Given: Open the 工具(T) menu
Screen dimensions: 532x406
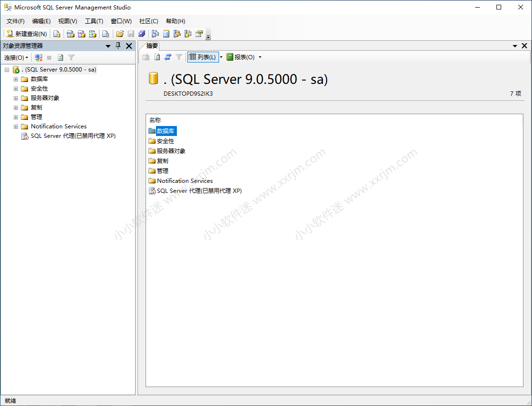Looking at the screenshot, I should pos(93,21).
